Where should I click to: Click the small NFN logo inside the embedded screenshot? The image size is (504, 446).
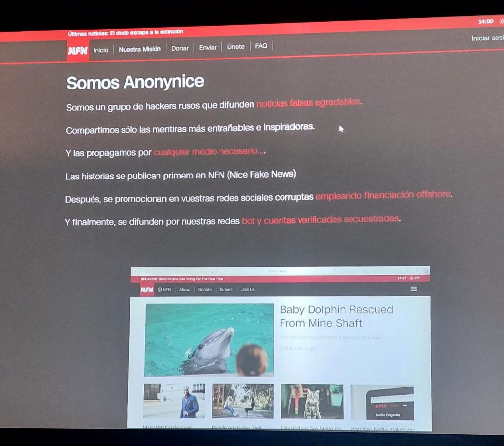point(147,290)
